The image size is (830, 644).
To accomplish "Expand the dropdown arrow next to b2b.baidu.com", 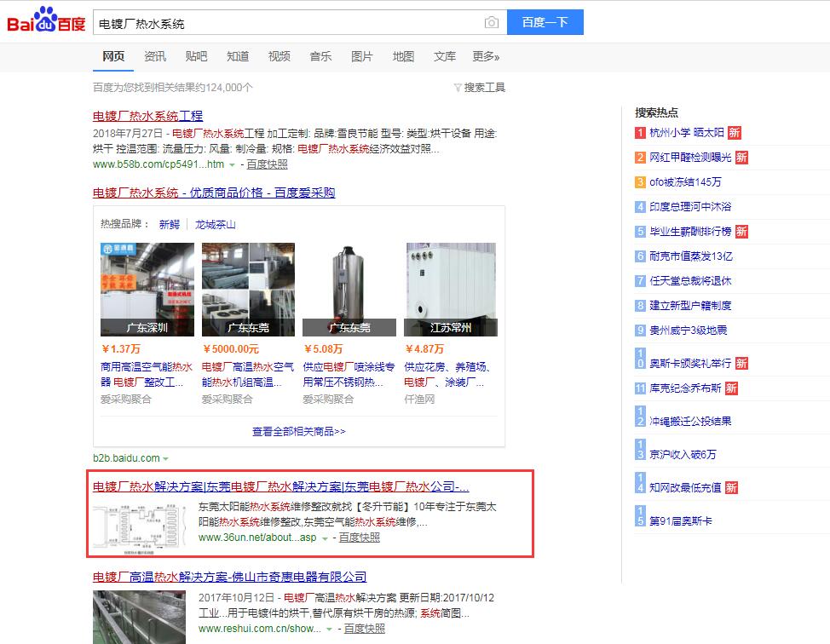I will [165, 458].
